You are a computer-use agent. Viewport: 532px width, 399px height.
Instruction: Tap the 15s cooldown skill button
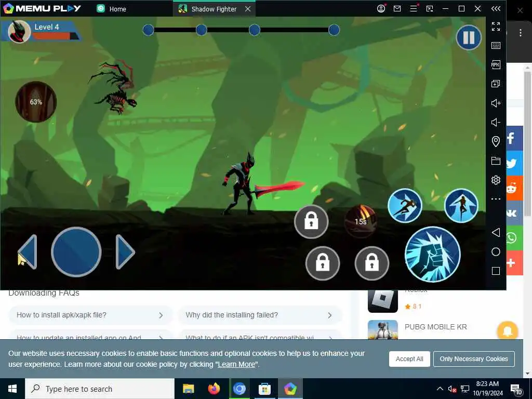(x=361, y=221)
